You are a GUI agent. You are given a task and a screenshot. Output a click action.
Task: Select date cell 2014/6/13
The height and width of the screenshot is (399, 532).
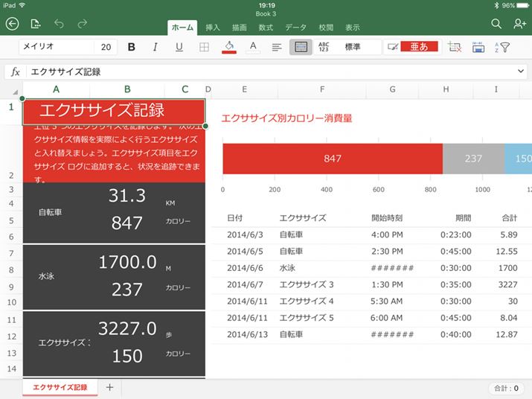pyautogui.click(x=247, y=334)
